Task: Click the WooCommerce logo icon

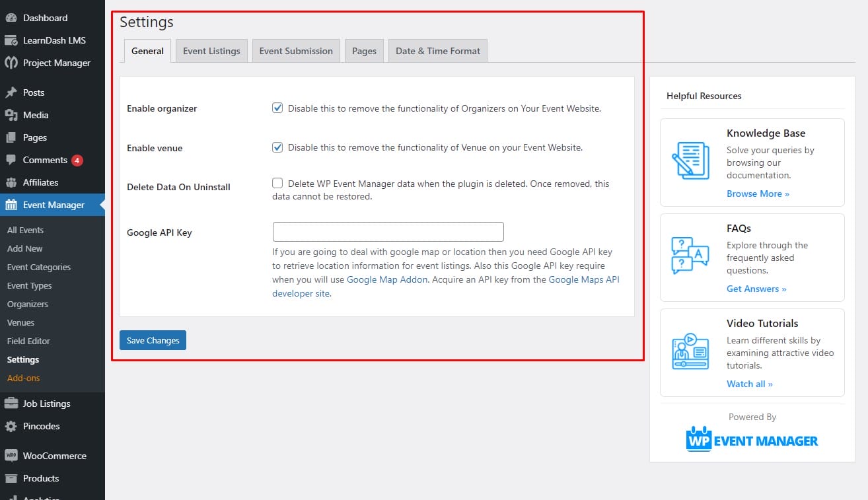Action: click(11, 456)
